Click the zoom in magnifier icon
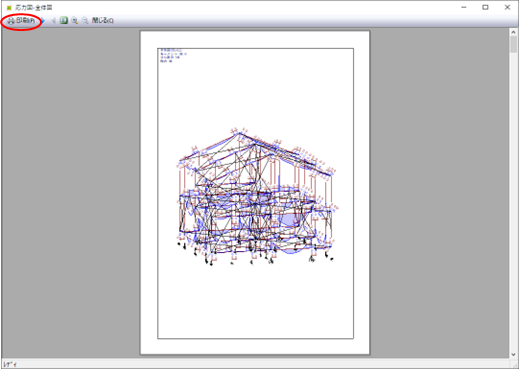 tap(75, 21)
